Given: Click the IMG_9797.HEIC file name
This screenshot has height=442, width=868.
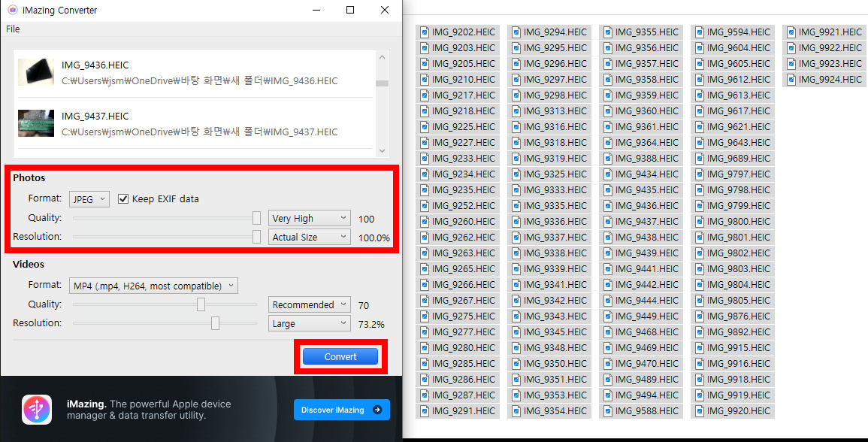Looking at the screenshot, I should (x=739, y=174).
